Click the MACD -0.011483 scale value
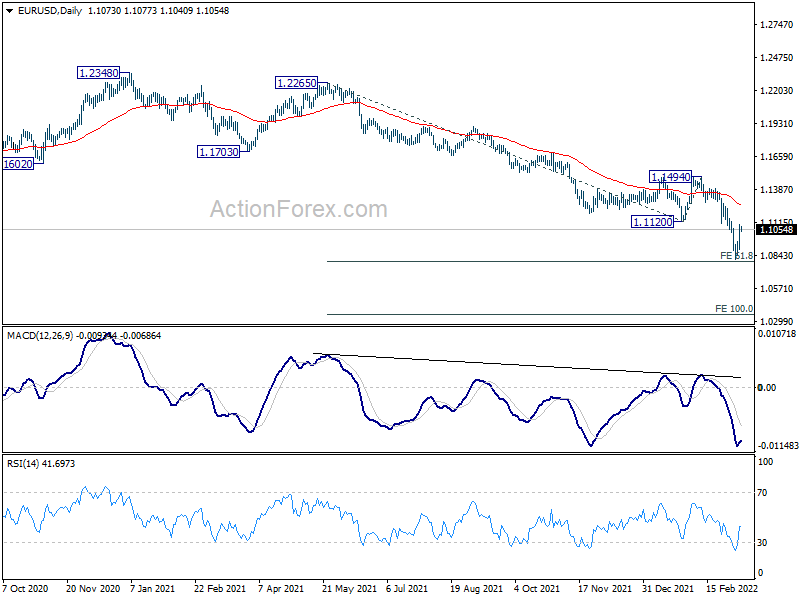 (x=778, y=445)
